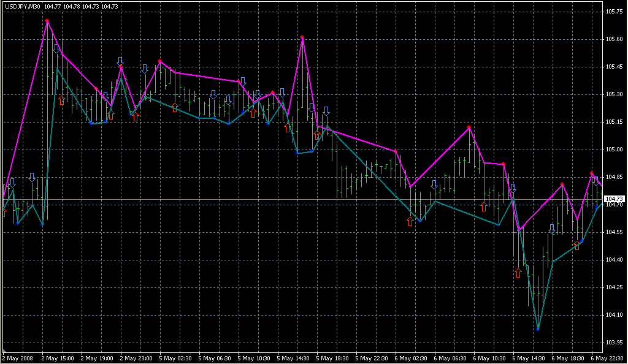Click the blue sell arrow just below the highest peak
Screen dimensions: 628x364
(56, 48)
